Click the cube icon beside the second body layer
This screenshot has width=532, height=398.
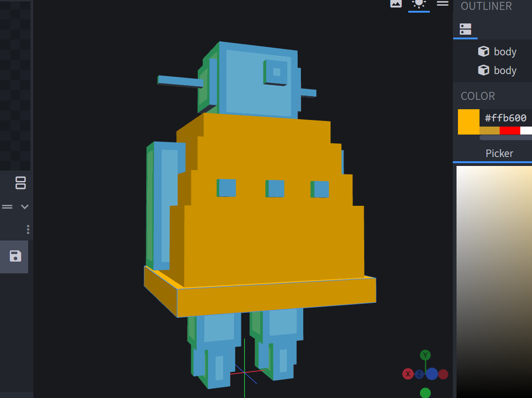click(483, 70)
